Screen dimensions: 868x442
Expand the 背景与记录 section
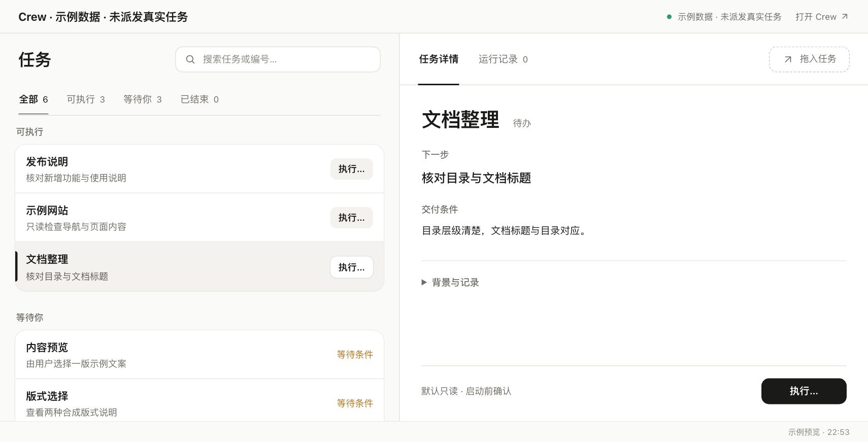[x=450, y=283]
